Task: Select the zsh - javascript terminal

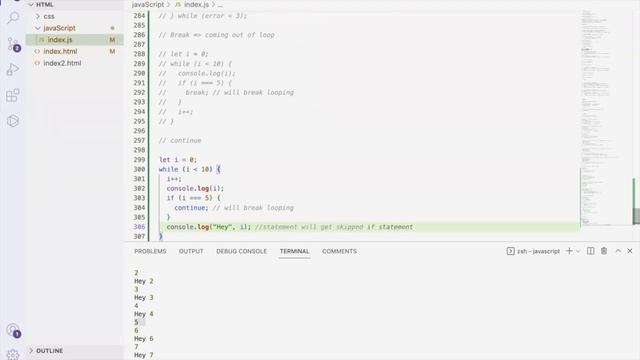Action: [533, 251]
